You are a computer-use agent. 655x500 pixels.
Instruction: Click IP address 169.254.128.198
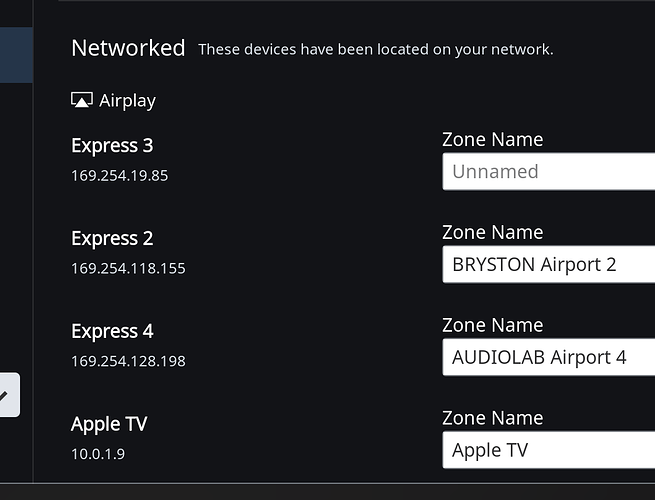pyautogui.click(x=128, y=361)
